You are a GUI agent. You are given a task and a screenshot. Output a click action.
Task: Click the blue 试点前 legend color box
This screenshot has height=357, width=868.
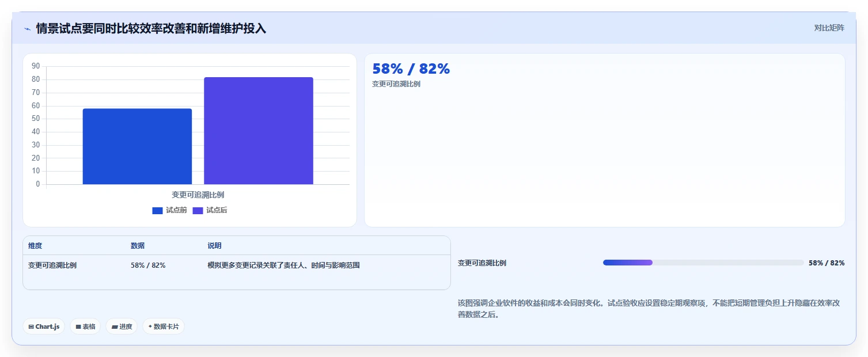(x=158, y=211)
